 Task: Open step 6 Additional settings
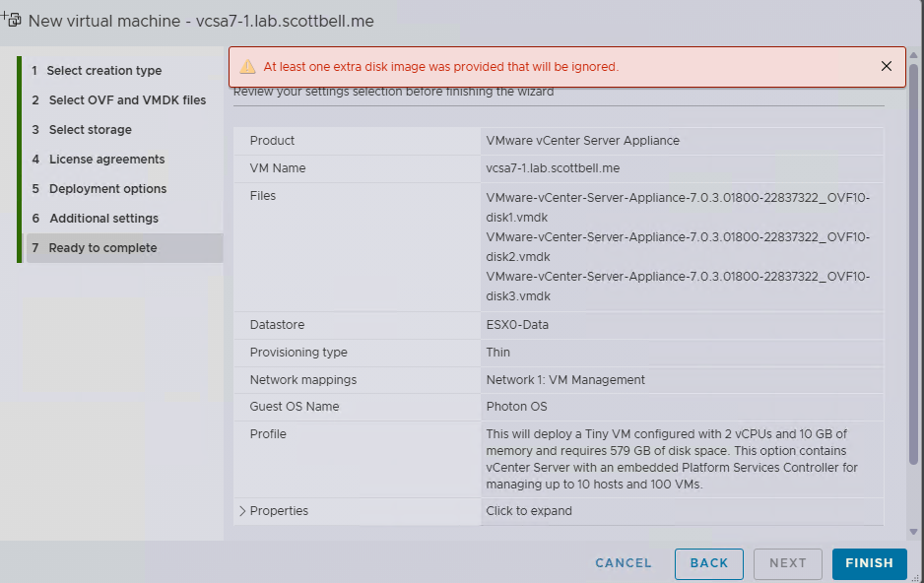coord(103,219)
